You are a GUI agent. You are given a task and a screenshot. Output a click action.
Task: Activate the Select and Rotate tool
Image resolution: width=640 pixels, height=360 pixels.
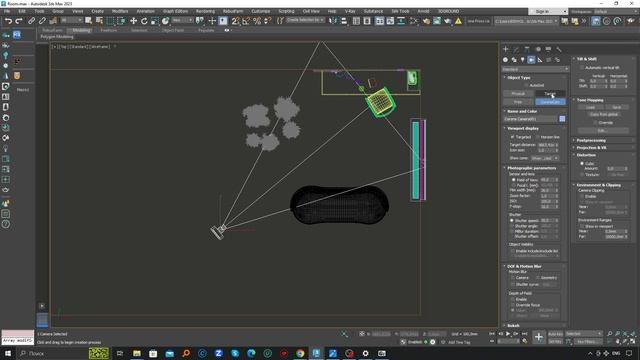(x=144, y=21)
